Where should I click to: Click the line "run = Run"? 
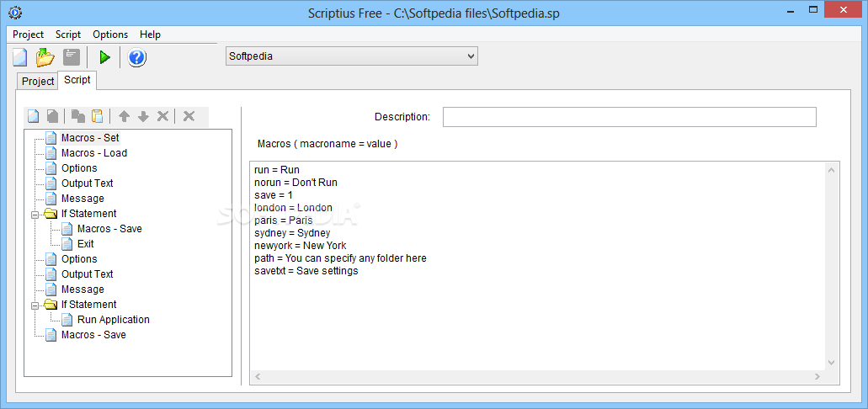point(277,170)
